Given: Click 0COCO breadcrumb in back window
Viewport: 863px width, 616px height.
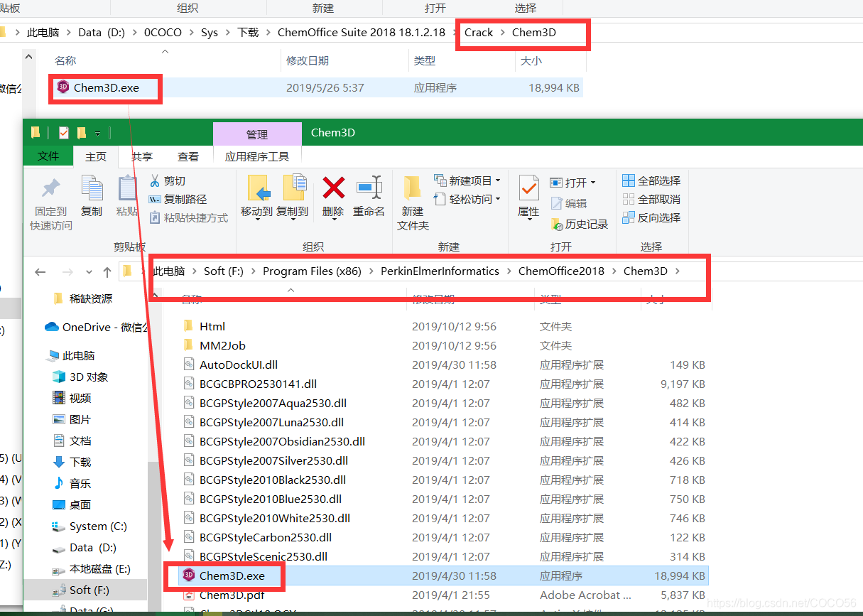Looking at the screenshot, I should 163,32.
